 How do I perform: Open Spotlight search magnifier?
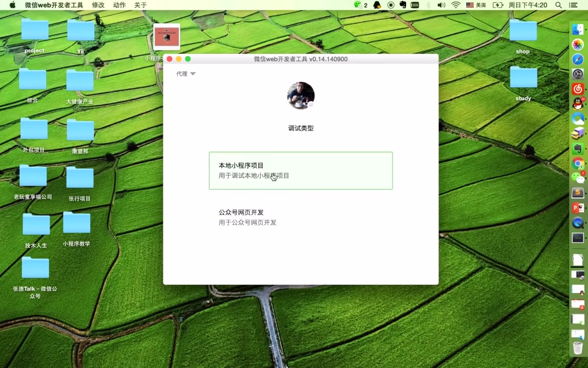[558, 5]
